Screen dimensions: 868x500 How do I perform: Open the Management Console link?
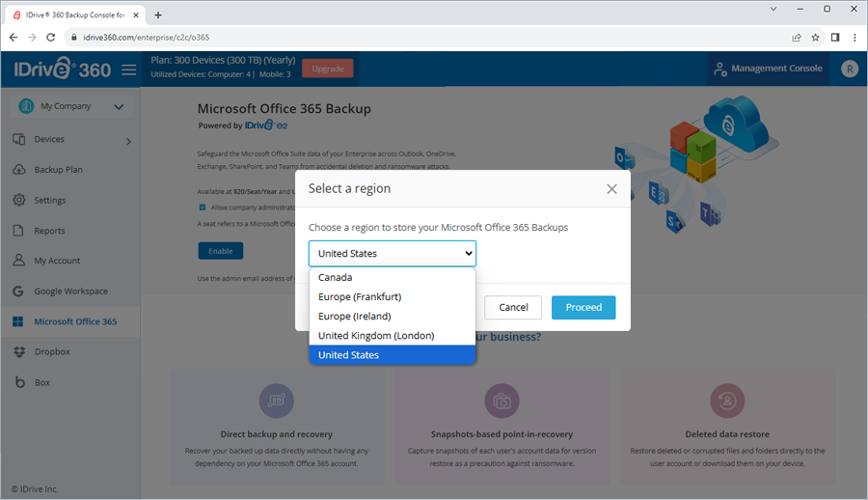point(769,69)
